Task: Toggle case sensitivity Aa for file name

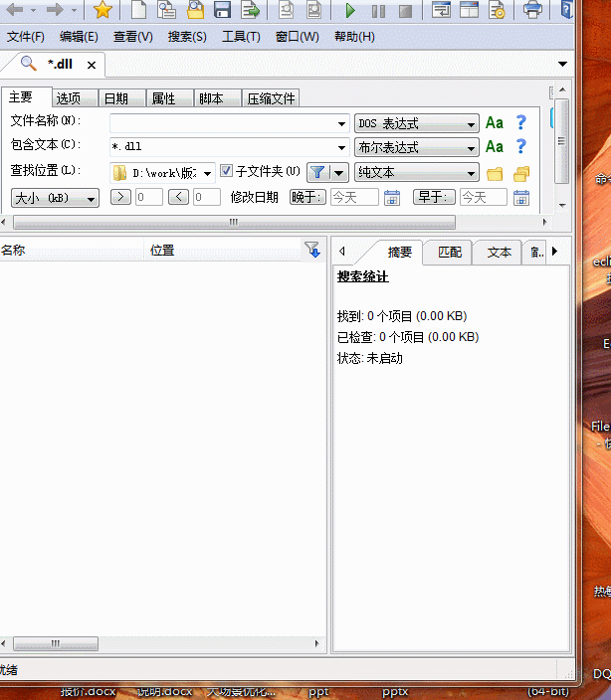Action: click(x=495, y=122)
